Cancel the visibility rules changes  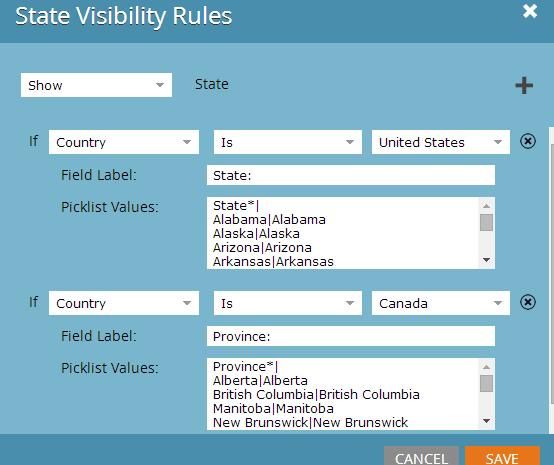click(x=421, y=457)
